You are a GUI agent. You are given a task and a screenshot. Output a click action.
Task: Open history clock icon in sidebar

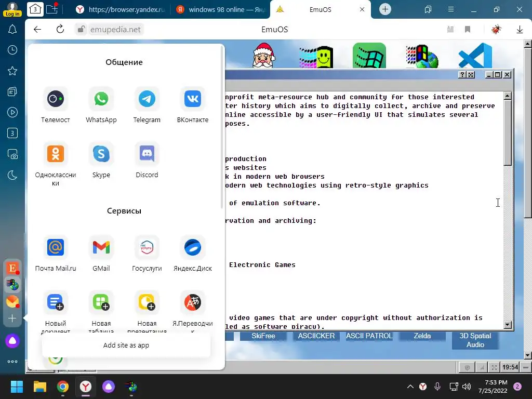click(x=12, y=50)
